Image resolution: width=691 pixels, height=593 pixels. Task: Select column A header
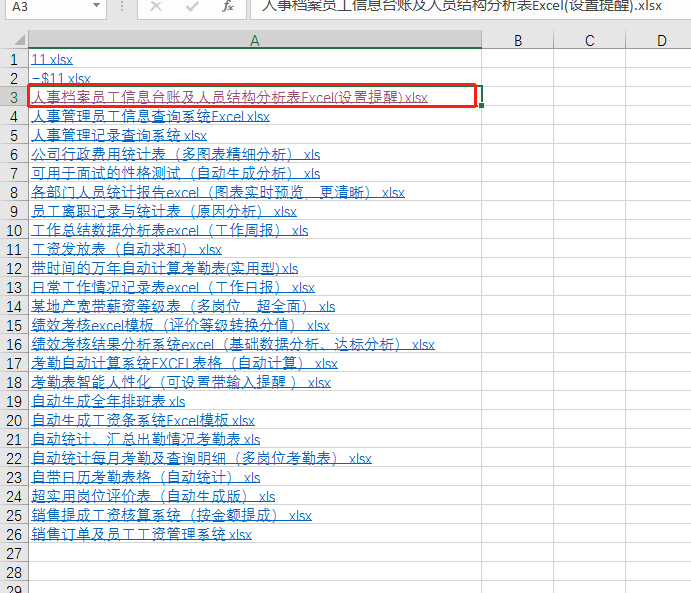coord(255,40)
